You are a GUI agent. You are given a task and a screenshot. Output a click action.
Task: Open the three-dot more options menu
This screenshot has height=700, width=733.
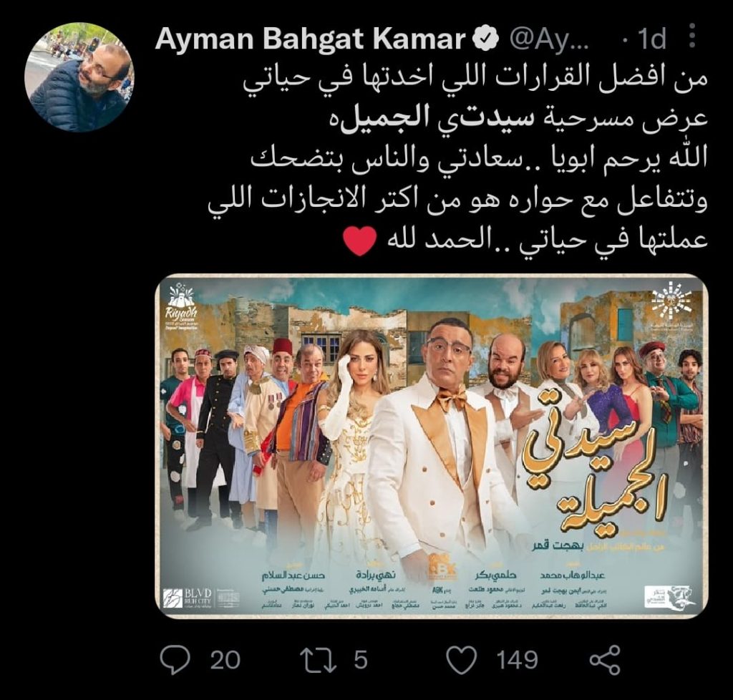coord(693,36)
